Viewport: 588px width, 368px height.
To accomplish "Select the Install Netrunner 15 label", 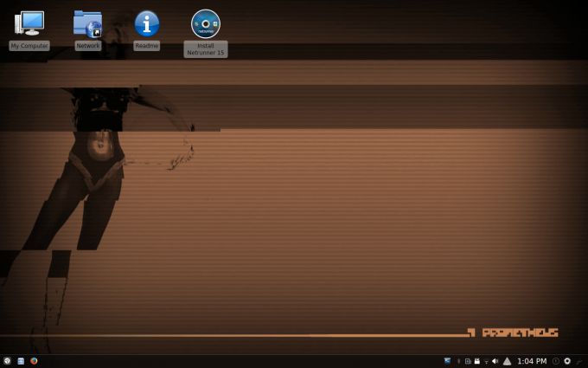I will [x=206, y=49].
